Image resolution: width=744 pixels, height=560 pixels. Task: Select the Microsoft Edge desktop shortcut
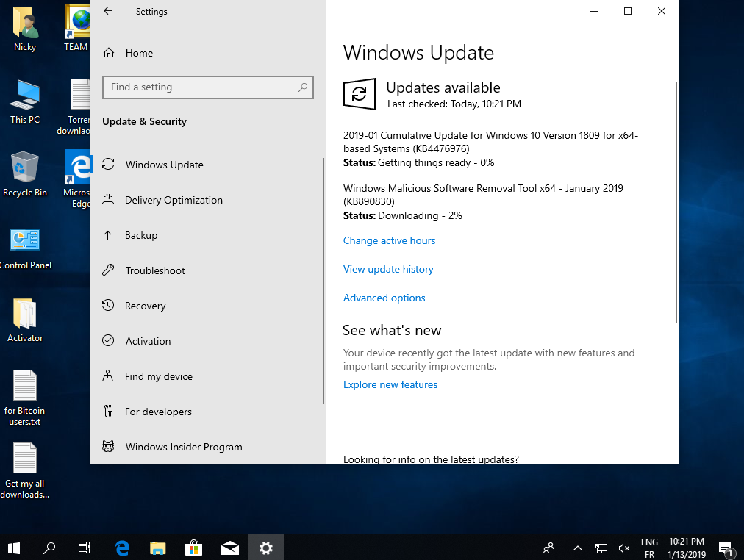point(77,179)
